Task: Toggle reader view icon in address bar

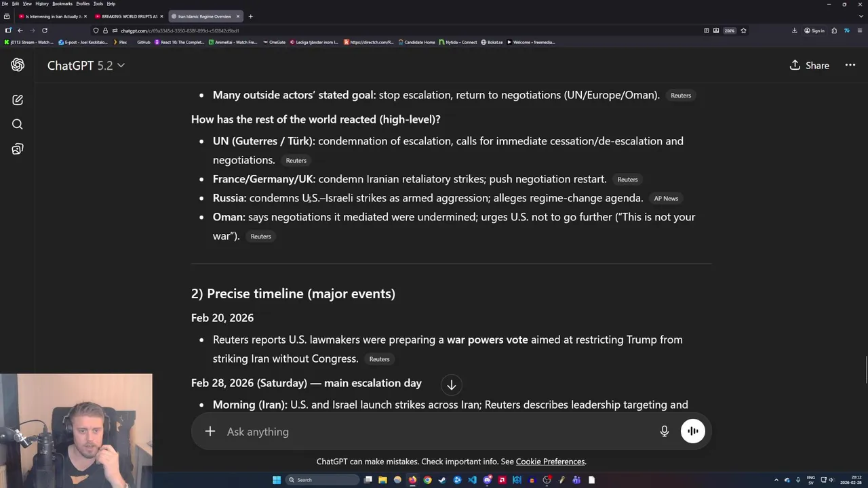Action: [707, 30]
